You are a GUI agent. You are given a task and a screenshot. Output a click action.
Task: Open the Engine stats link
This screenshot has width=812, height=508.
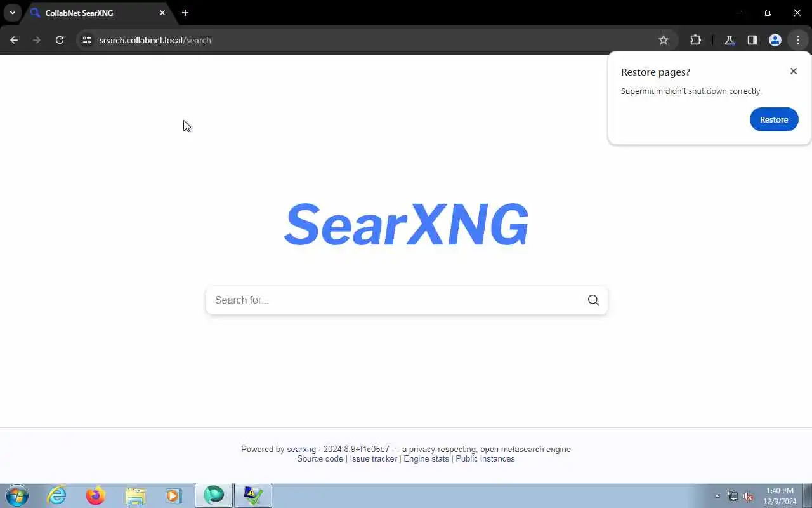426,459
